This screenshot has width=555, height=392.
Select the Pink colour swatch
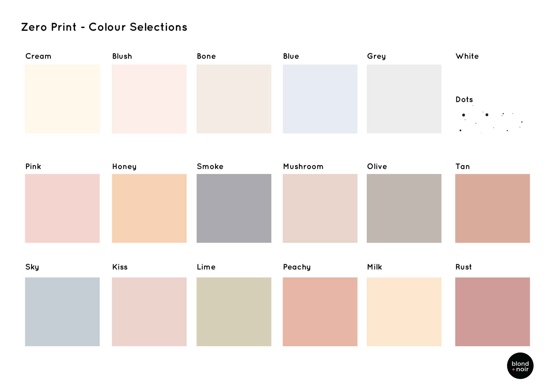point(62,208)
